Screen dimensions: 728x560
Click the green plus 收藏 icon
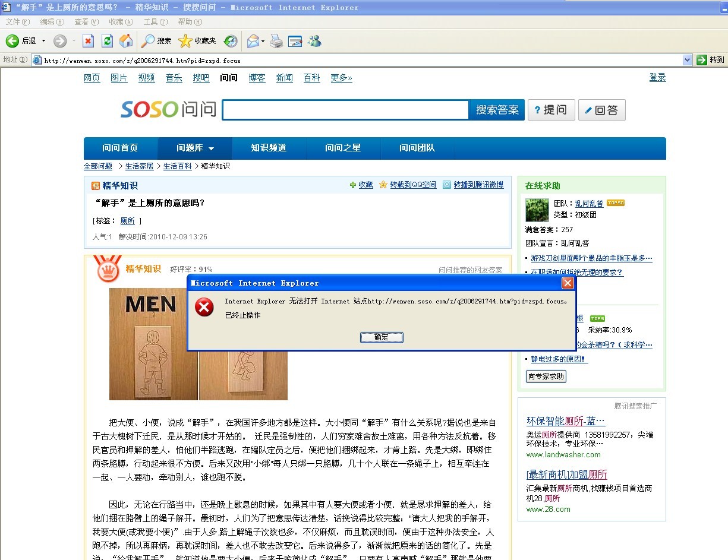click(353, 185)
